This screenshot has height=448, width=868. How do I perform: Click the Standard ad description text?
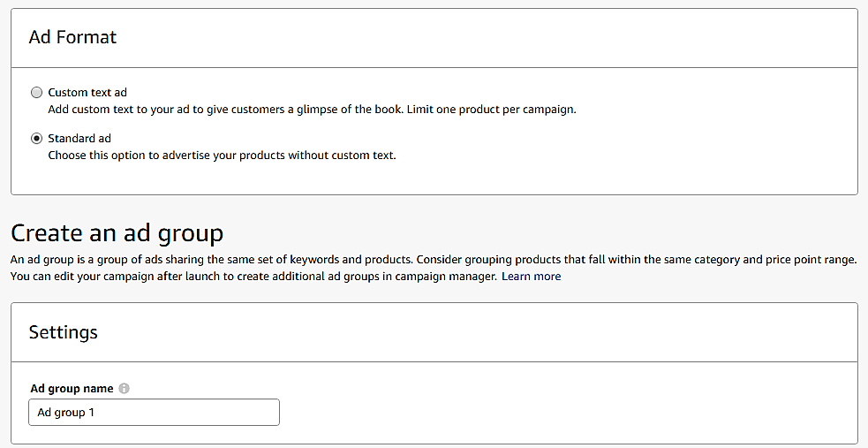[222, 156]
